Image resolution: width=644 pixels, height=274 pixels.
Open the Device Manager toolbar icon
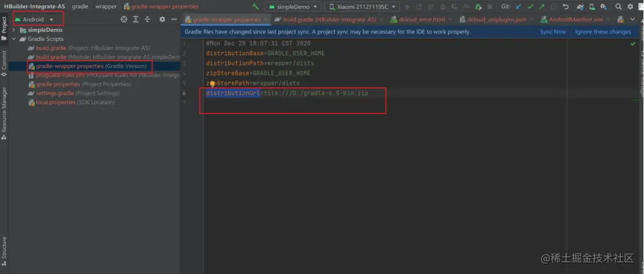pos(592,6)
